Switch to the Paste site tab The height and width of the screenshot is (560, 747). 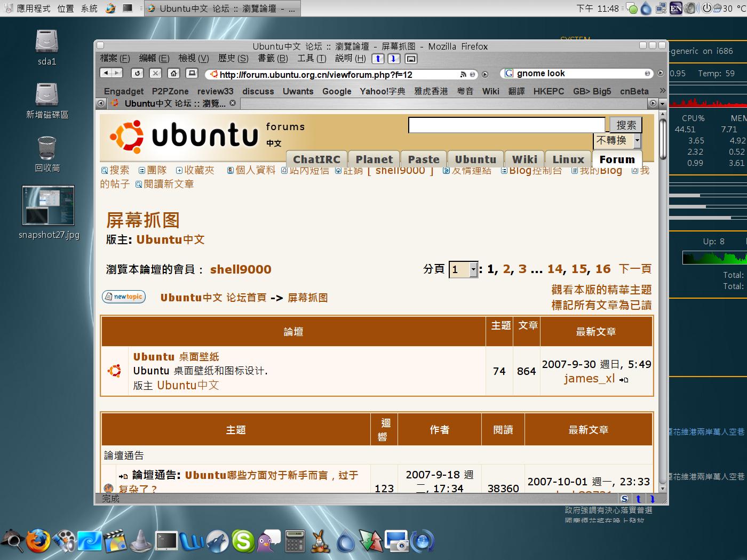(424, 159)
